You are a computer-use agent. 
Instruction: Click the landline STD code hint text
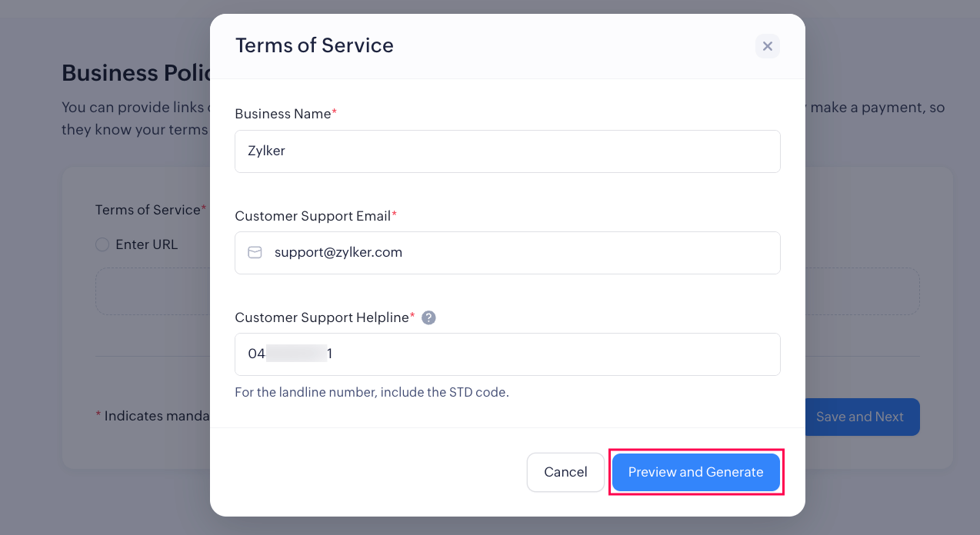point(372,392)
